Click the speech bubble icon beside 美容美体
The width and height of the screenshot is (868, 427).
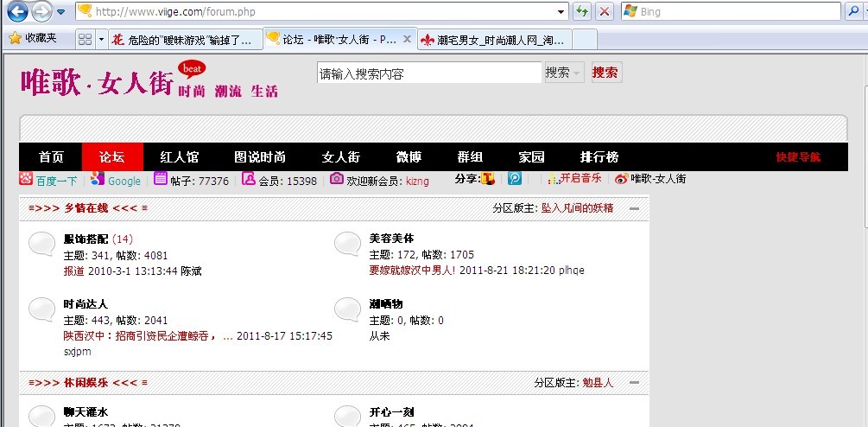click(348, 245)
